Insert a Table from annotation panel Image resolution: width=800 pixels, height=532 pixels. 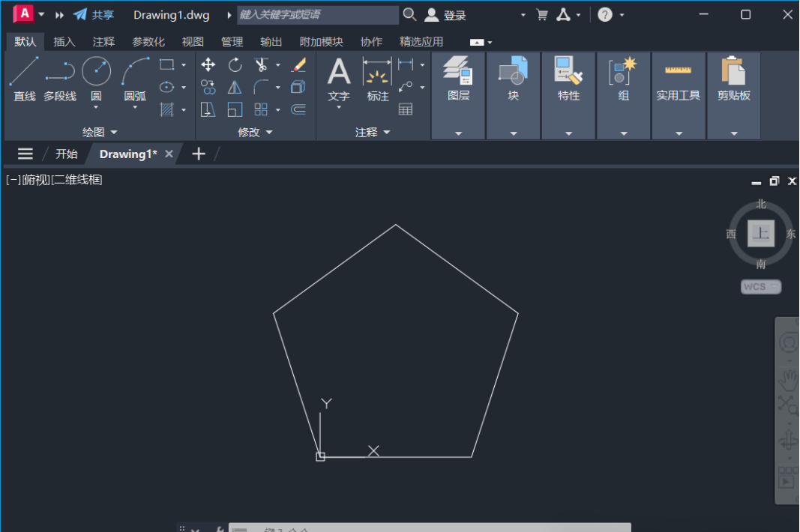click(406, 109)
